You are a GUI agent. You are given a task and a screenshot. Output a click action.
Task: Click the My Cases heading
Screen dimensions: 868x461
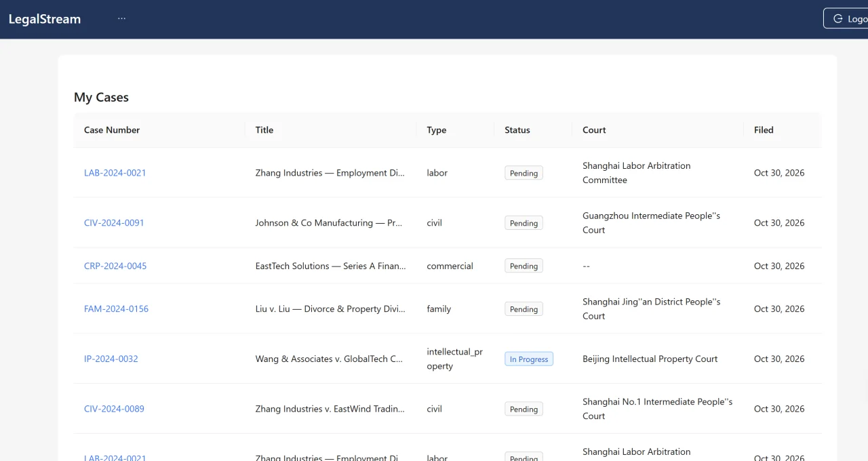101,98
